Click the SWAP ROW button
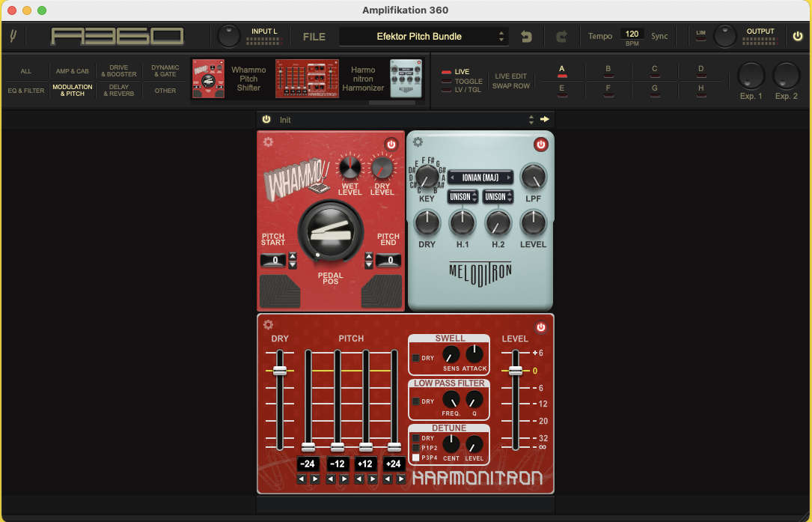 coord(511,85)
